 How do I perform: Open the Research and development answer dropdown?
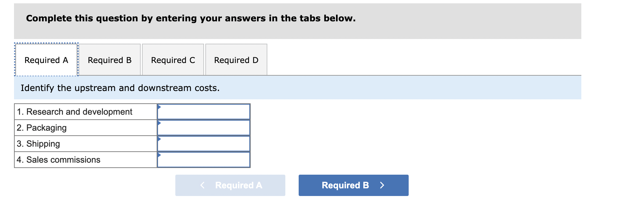click(x=203, y=111)
